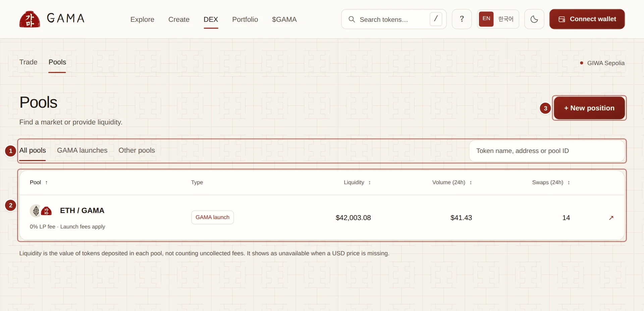Click the Type column header

click(197, 183)
